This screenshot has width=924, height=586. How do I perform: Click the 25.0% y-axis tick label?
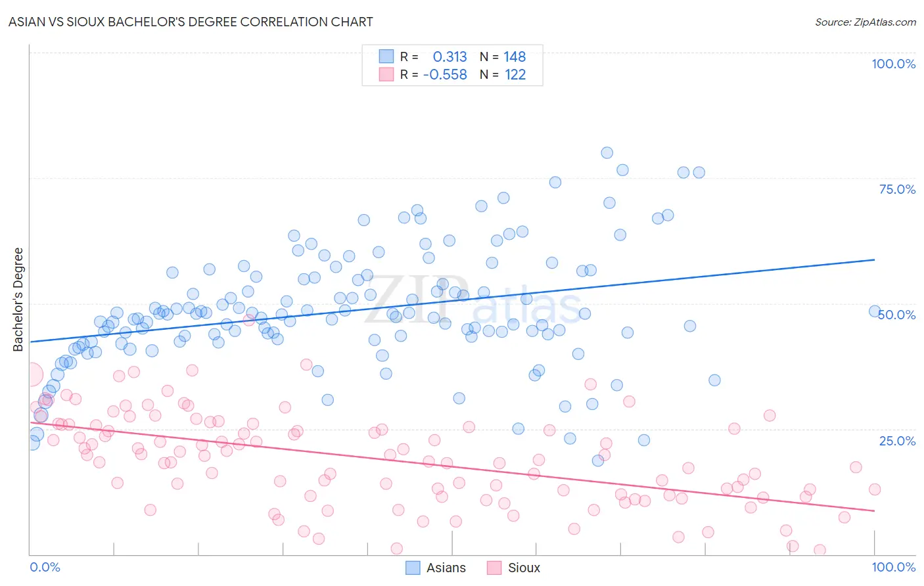click(897, 440)
